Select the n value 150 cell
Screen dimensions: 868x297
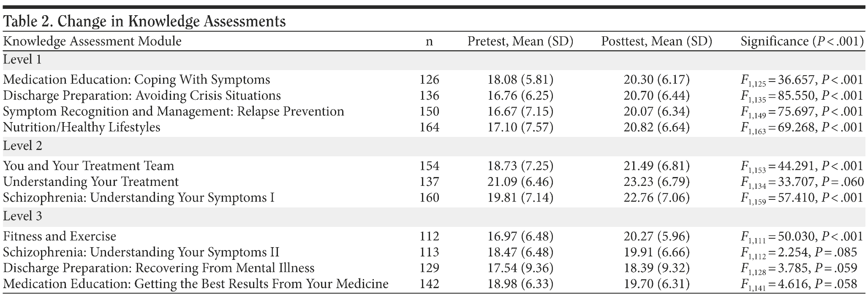point(429,112)
